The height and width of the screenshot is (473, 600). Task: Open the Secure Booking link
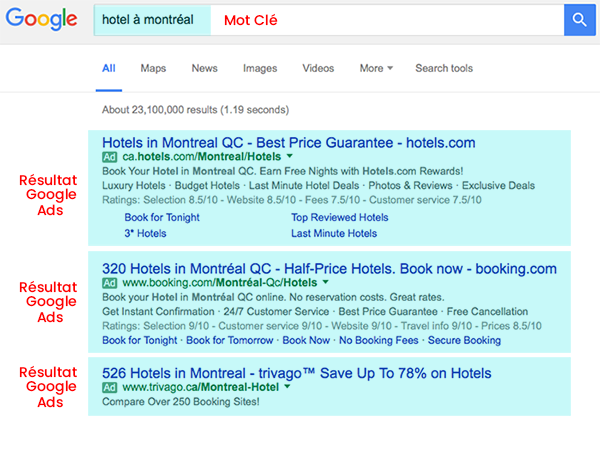(464, 340)
